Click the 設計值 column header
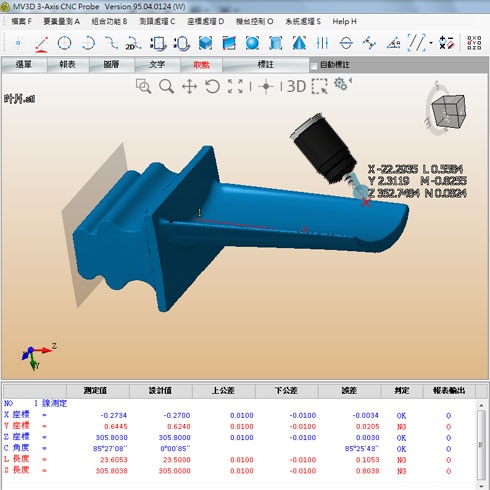This screenshot has height=490, width=490. pyautogui.click(x=161, y=390)
